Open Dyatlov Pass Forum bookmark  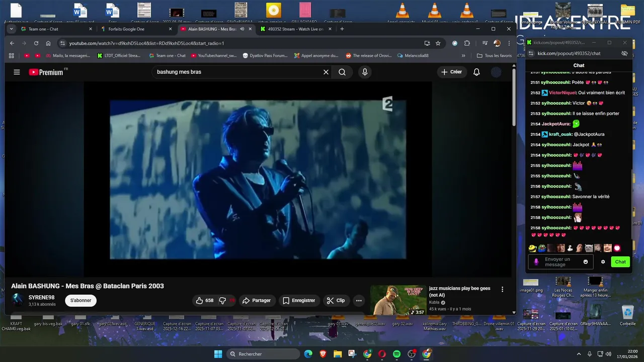point(265,56)
